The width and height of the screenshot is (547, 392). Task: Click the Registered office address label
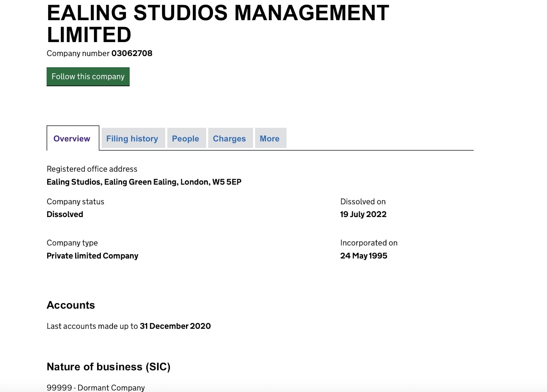[x=92, y=169]
